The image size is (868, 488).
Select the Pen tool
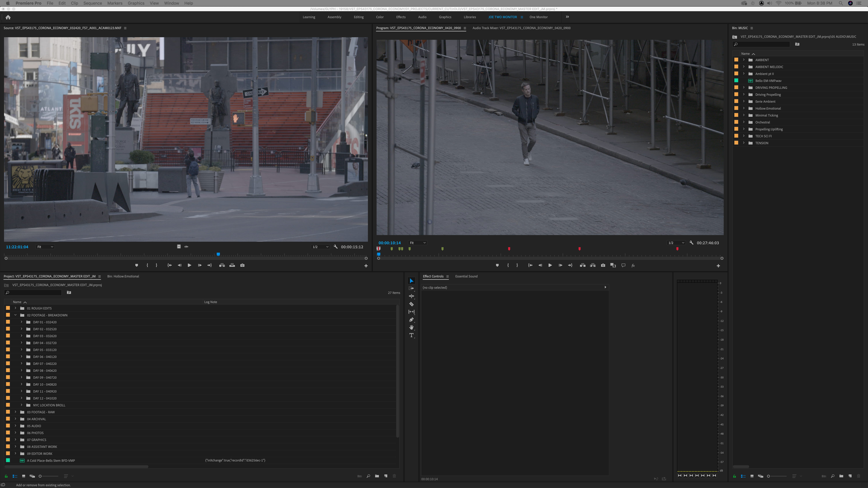click(x=411, y=320)
